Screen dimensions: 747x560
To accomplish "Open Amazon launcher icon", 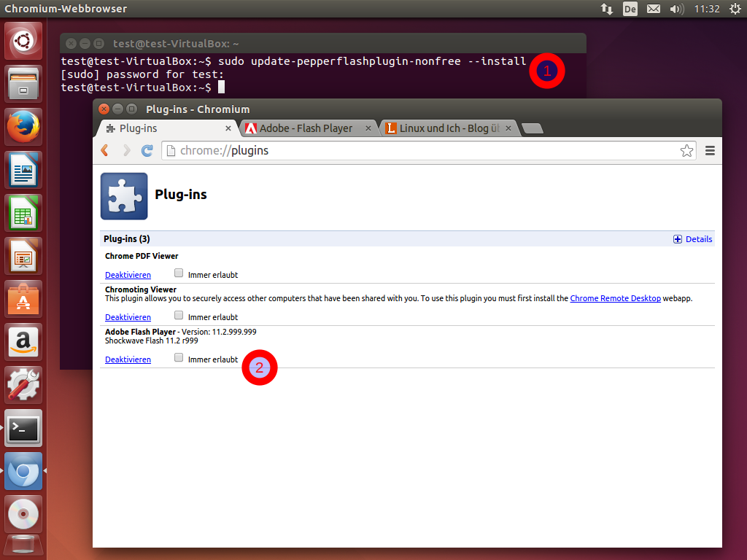I will click(x=24, y=341).
